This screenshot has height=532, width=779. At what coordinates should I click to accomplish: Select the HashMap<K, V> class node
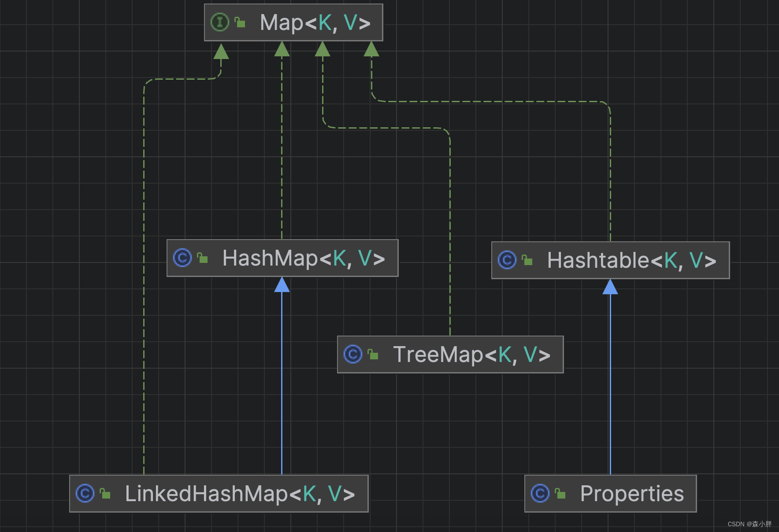[x=282, y=258]
